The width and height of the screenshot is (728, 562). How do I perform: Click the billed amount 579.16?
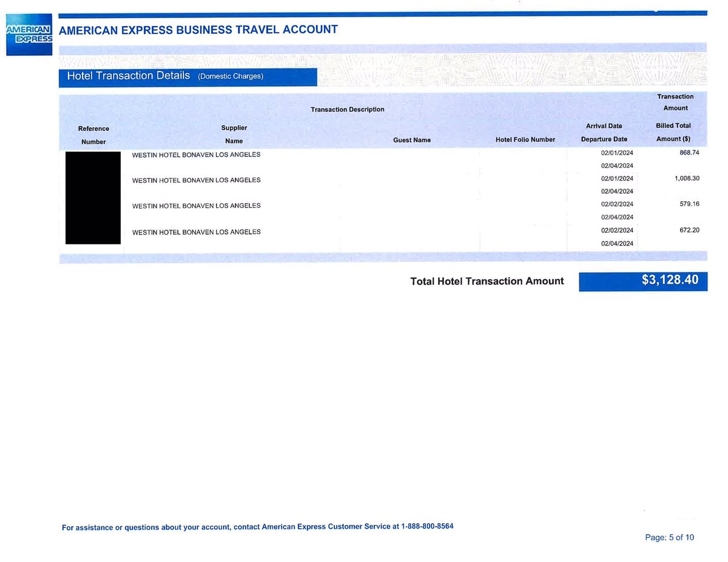689,204
